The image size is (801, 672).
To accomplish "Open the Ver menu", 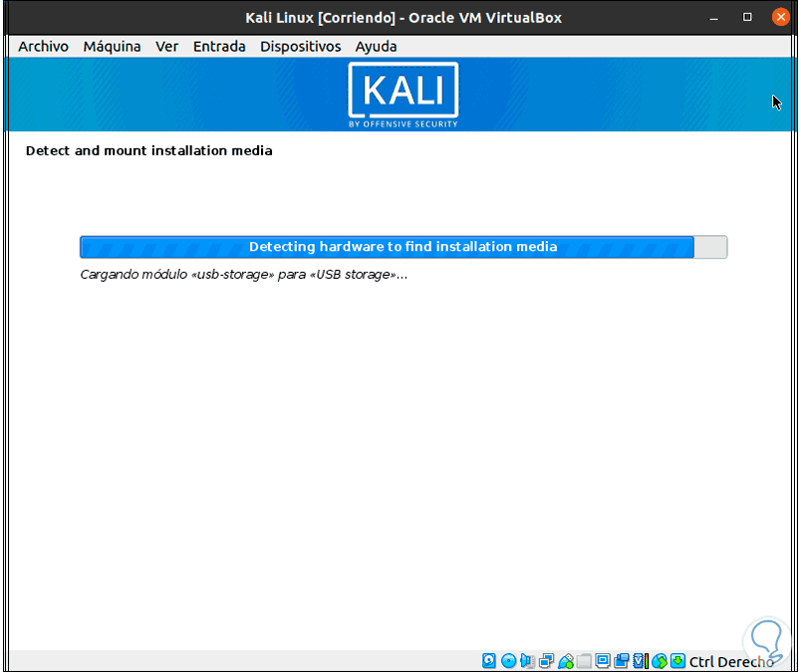I will click(167, 47).
